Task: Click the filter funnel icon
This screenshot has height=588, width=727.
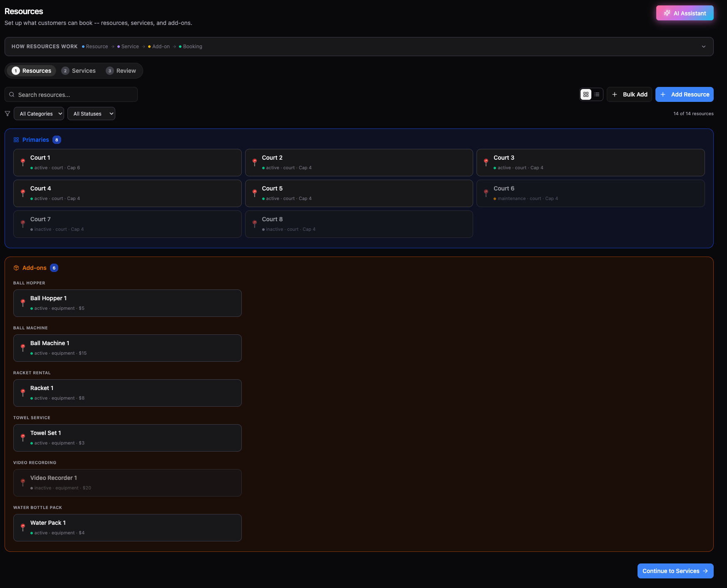Action: click(x=7, y=114)
